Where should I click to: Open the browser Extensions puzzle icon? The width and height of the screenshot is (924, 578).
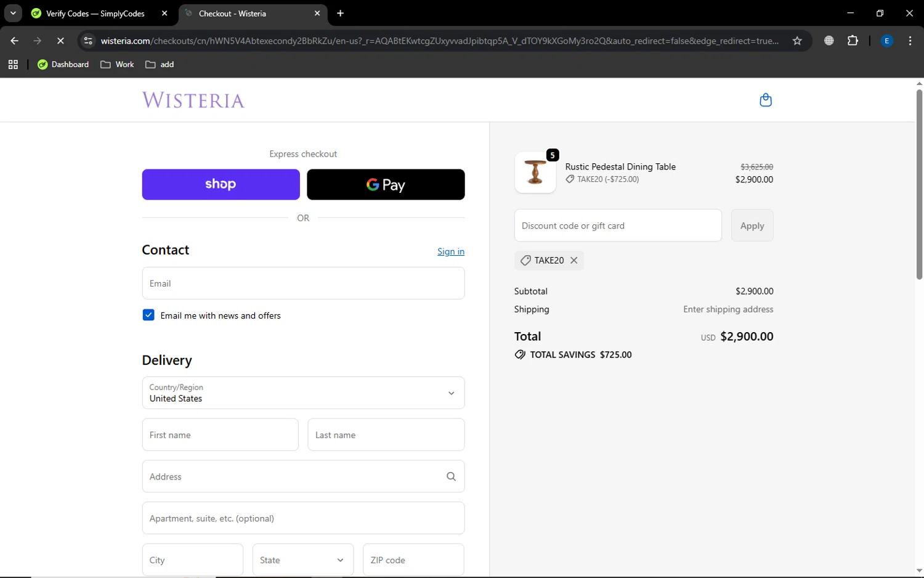point(853,41)
